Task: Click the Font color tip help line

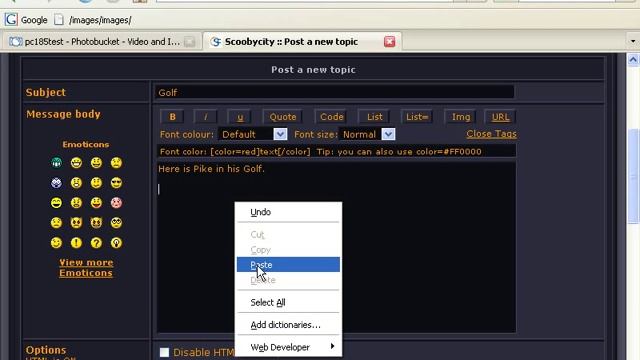Action: 336,151
